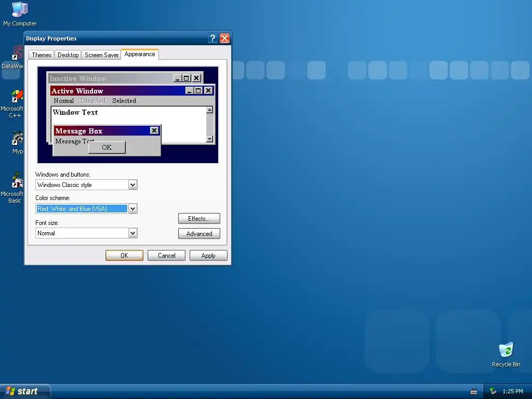Click the help question mark button
Screen dimensions: 532x399
(212, 38)
